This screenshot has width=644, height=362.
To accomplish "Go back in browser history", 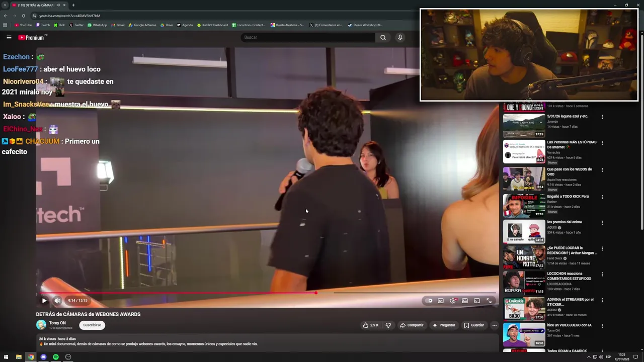I will point(6,16).
